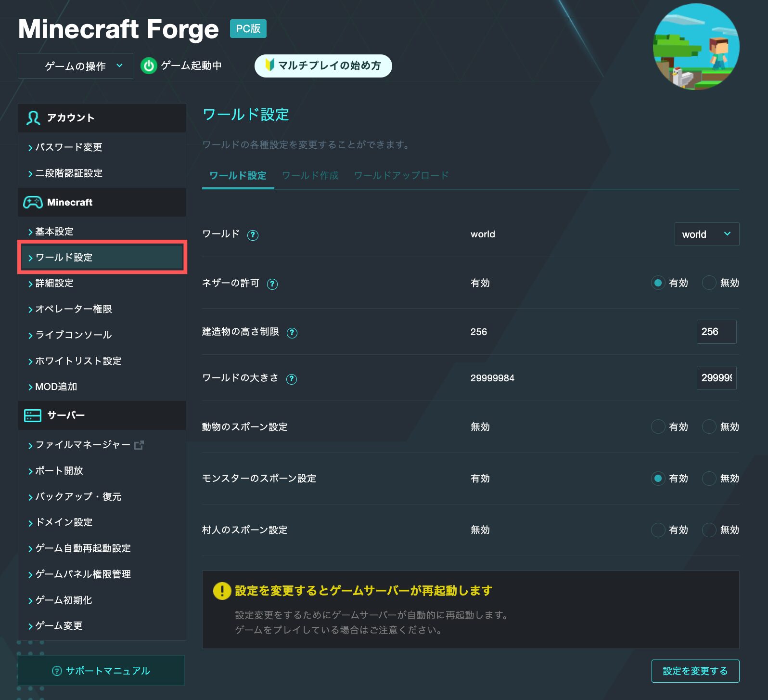Screen dimensions: 768x700
Task: Disable ネザーの許可 with 無効 radio
Action: point(709,283)
